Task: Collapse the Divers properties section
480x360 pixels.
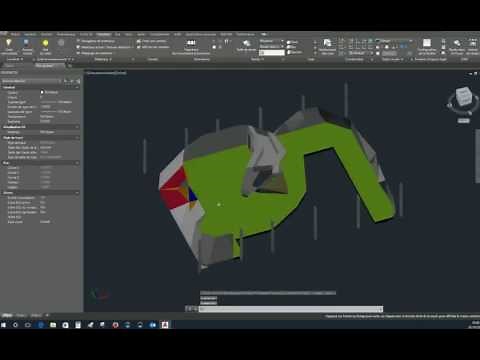Action: click(x=77, y=193)
